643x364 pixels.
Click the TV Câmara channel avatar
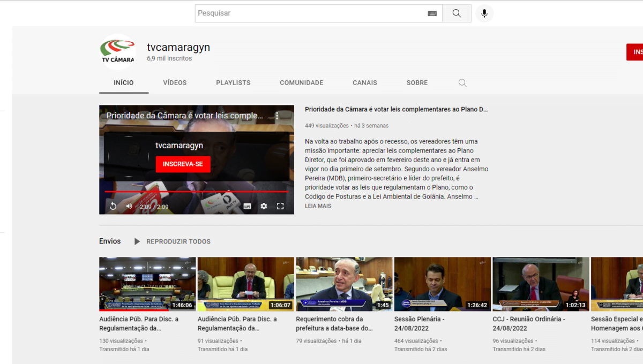pos(118,52)
